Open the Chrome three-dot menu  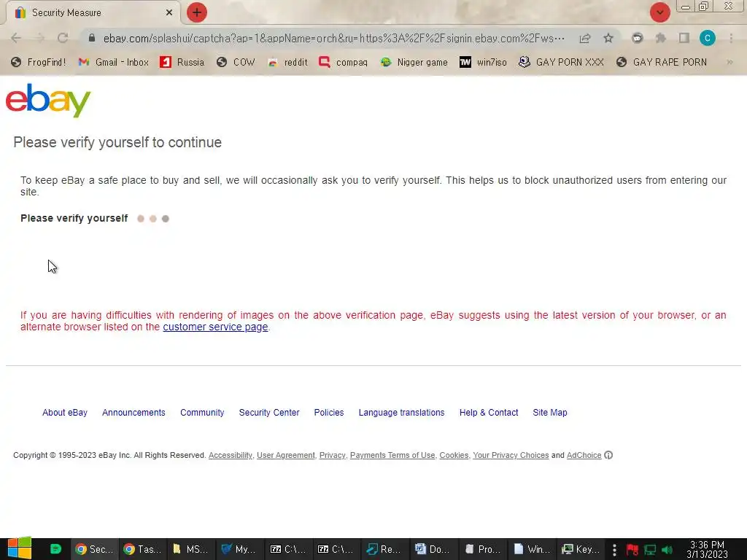pos(731,38)
